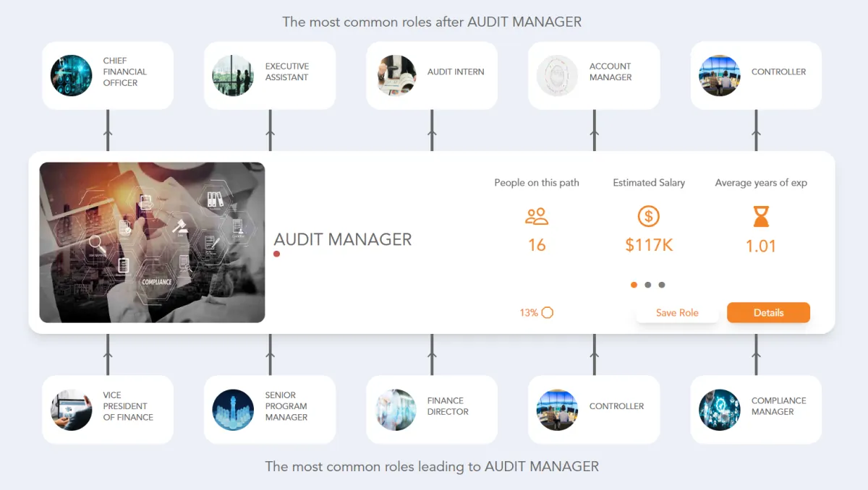Select the second carousel dot
This screenshot has height=490, width=868.
click(649, 285)
